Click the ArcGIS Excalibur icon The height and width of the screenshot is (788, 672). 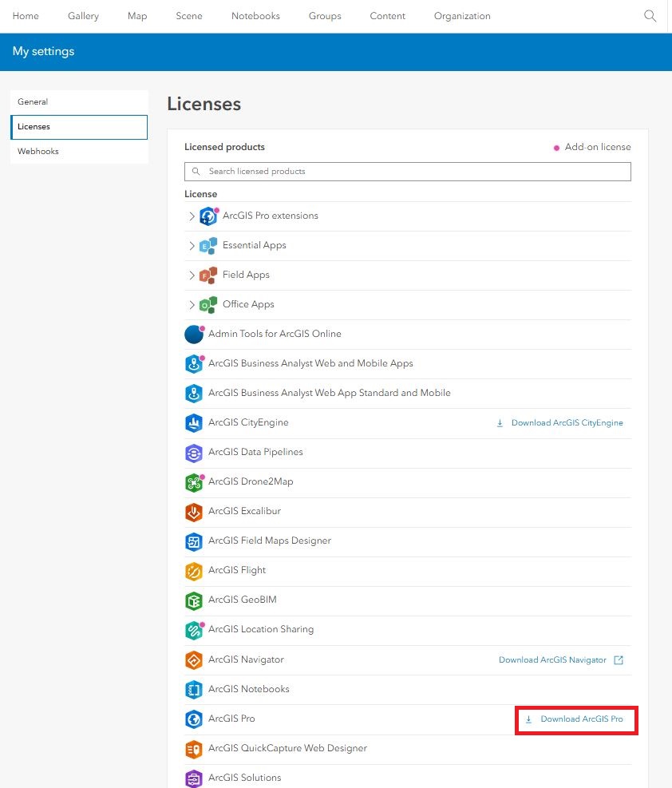194,512
